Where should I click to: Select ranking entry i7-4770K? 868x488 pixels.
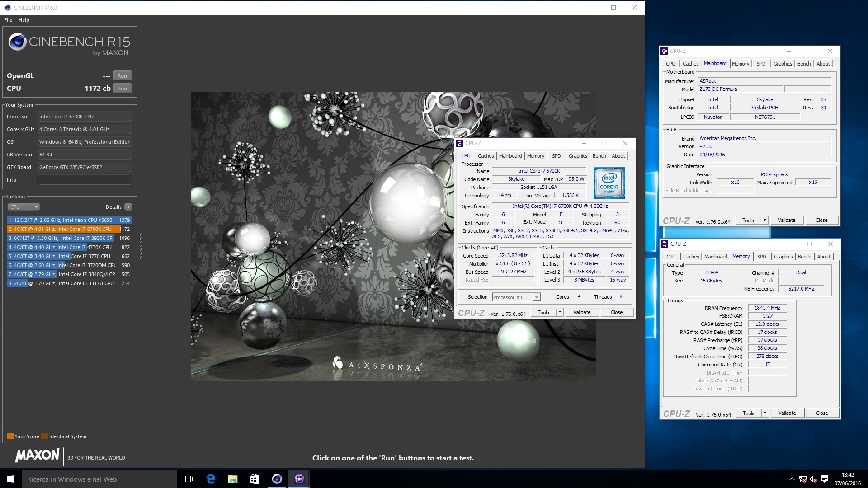coord(69,247)
